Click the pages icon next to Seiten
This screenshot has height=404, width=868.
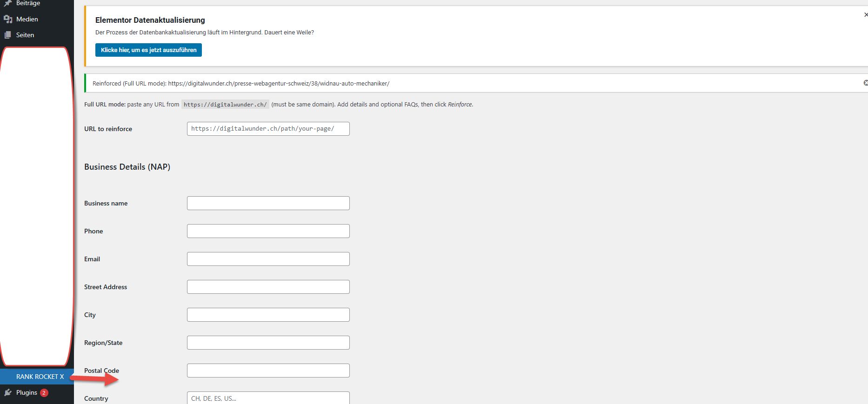(8, 35)
